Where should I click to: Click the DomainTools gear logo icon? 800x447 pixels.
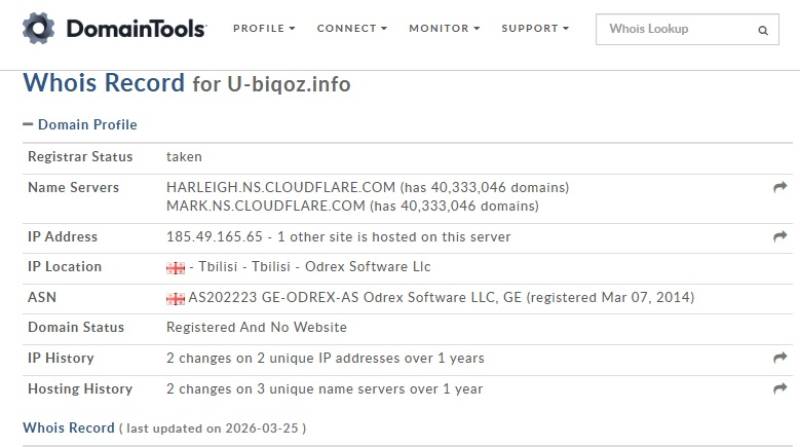(38, 28)
